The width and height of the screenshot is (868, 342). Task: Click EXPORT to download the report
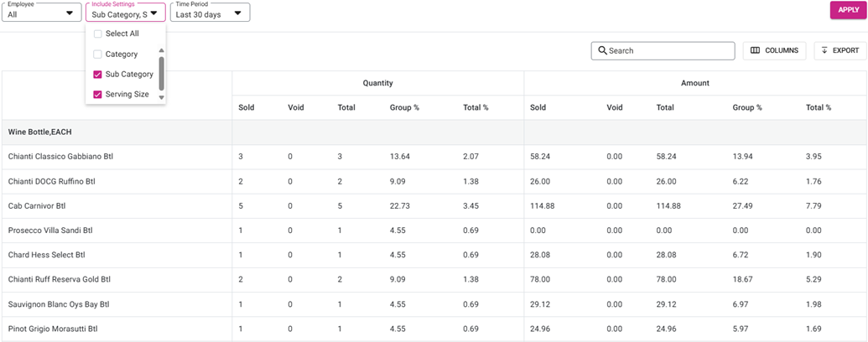(x=839, y=50)
